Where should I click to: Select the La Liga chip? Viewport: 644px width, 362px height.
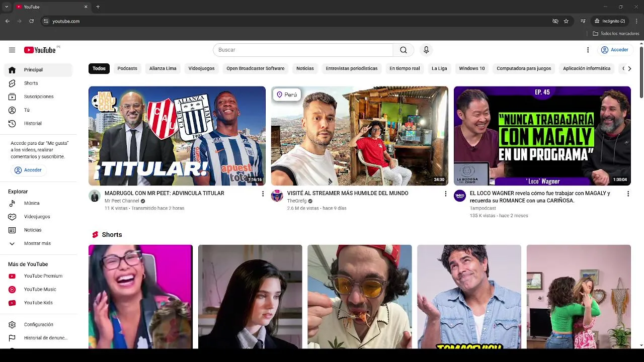pos(439,68)
